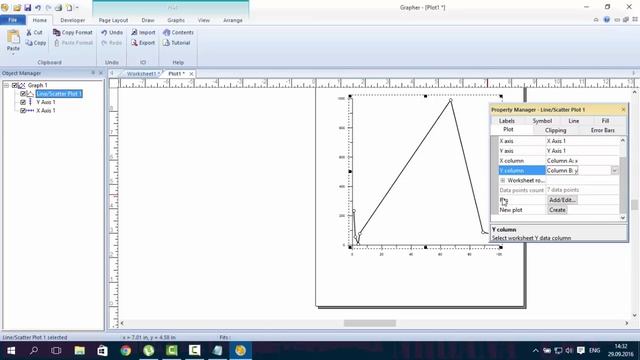This screenshot has width=640, height=360.
Task: Click the Y Axis 1 axis icon
Action: 31,102
